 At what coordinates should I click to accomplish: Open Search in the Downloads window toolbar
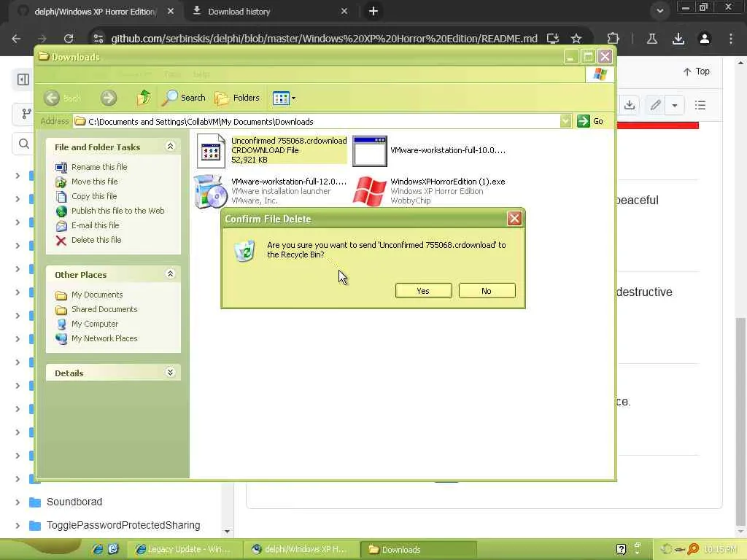tap(183, 98)
